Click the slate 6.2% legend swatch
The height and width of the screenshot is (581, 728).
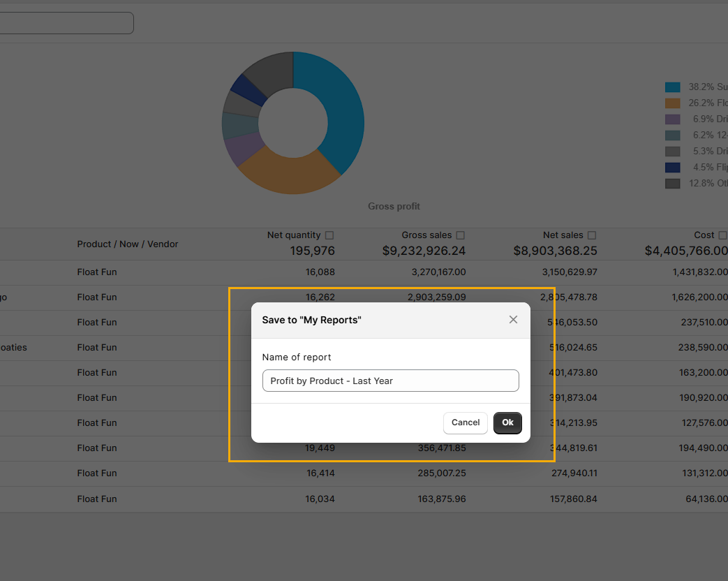point(672,135)
